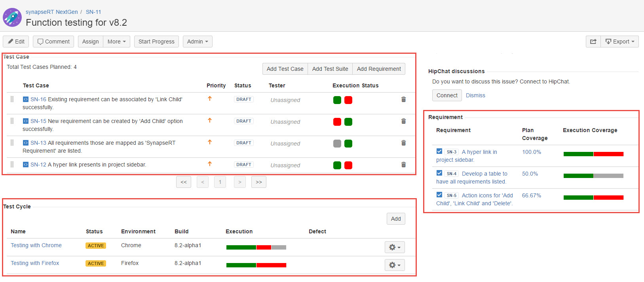The height and width of the screenshot is (282, 644).
Task: Click the SN-4 requirement badge
Action: [x=452, y=174]
